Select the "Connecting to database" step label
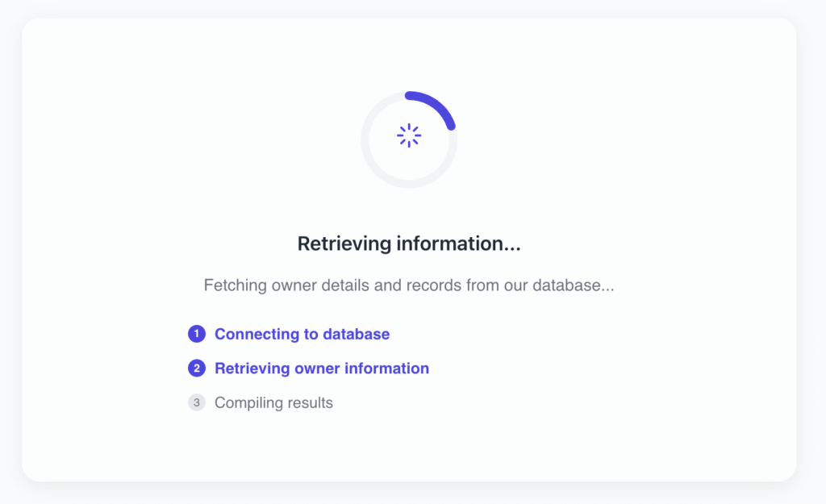This screenshot has width=826, height=504. coord(302,334)
